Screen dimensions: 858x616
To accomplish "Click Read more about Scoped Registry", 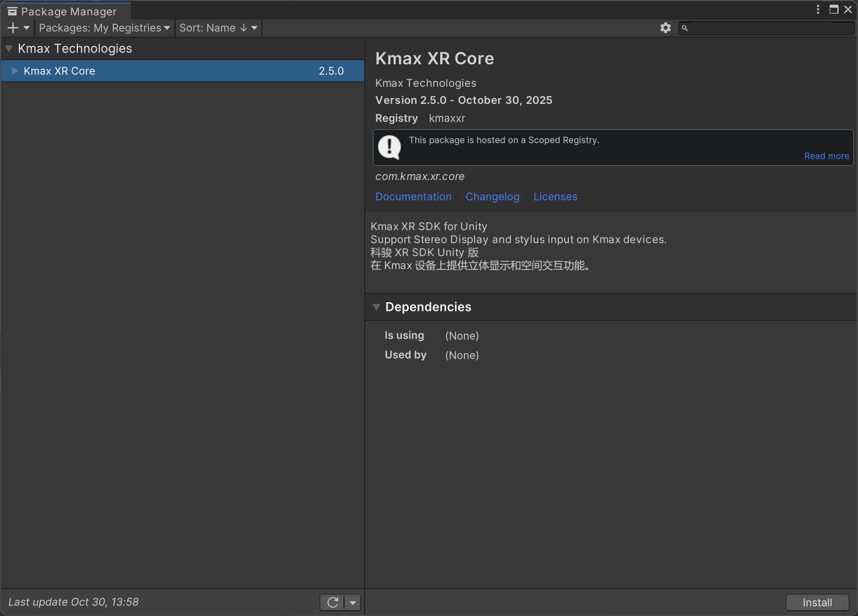I will coord(826,156).
